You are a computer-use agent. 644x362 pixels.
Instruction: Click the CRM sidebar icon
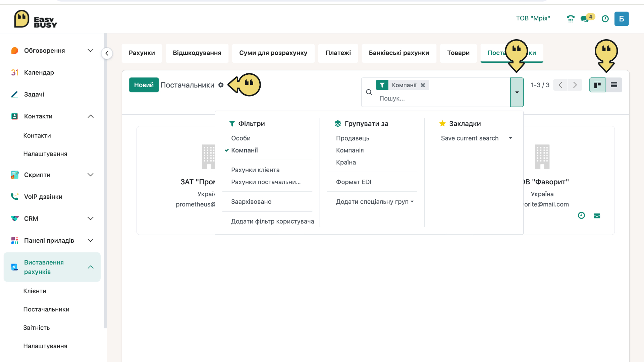click(14, 219)
